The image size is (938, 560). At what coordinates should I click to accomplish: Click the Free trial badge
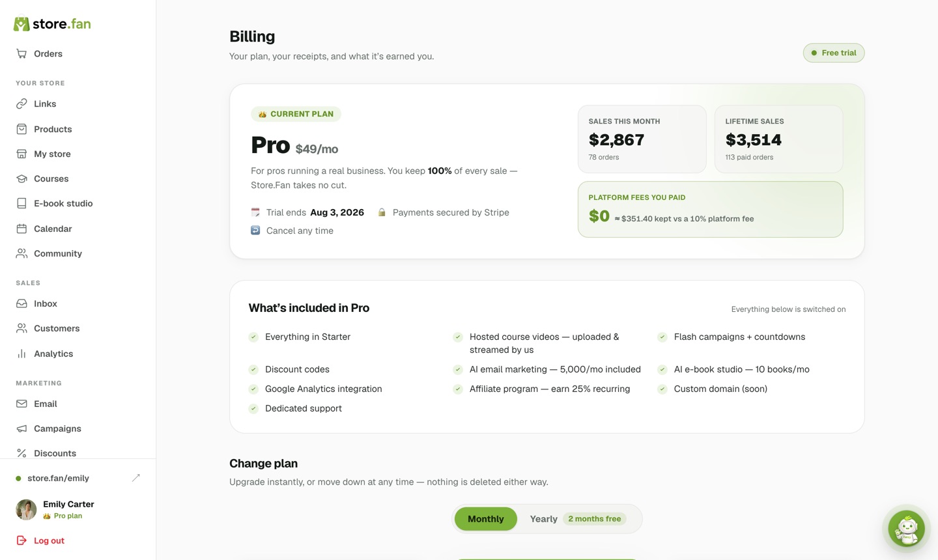834,53
